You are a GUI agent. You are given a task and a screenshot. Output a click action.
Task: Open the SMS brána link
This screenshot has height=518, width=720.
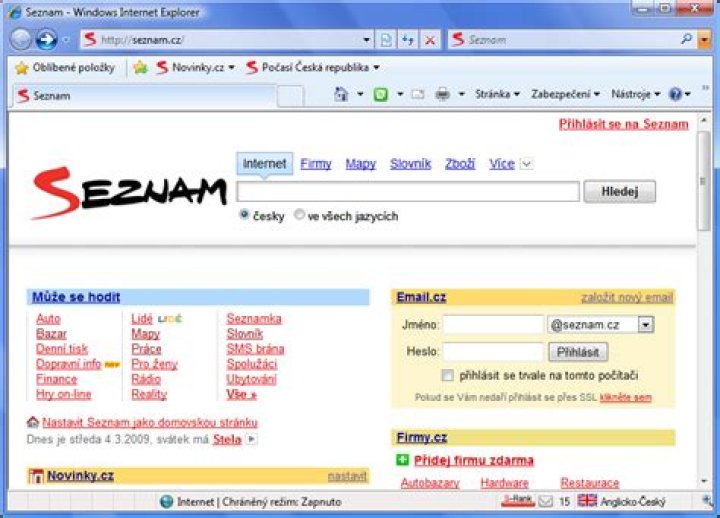pos(255,349)
